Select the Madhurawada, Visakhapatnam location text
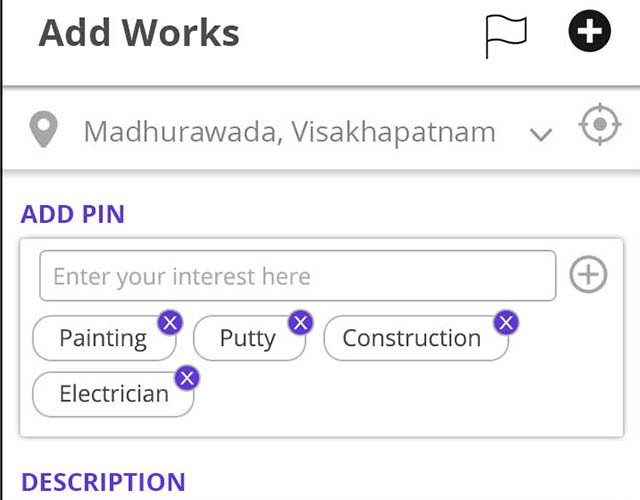The width and height of the screenshot is (640, 500). tap(289, 131)
